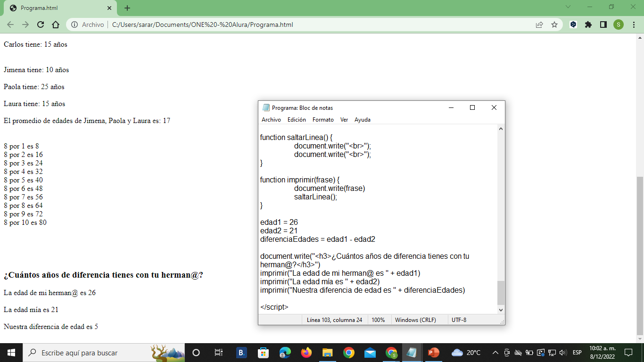
Task: Click the 'edad1 = 26' line in Notepad
Action: (279, 222)
